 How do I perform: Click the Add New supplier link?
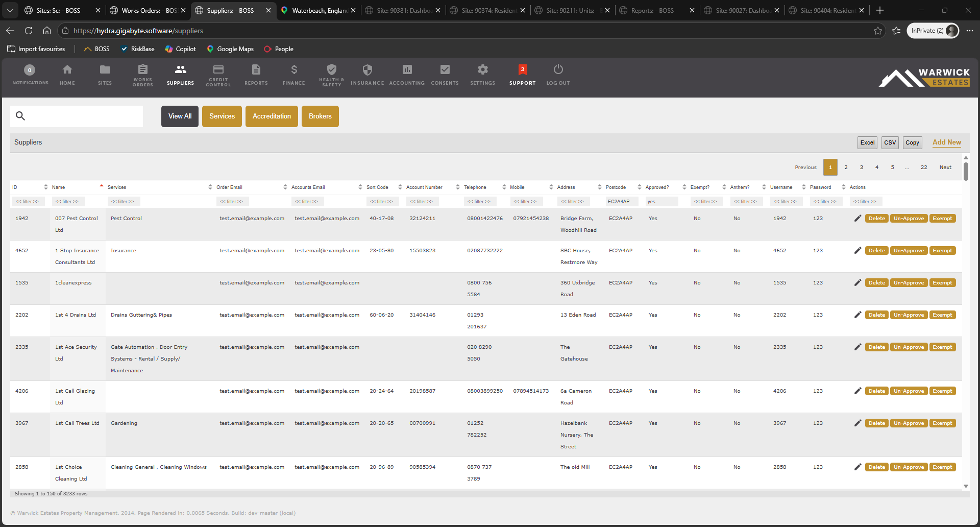point(947,142)
